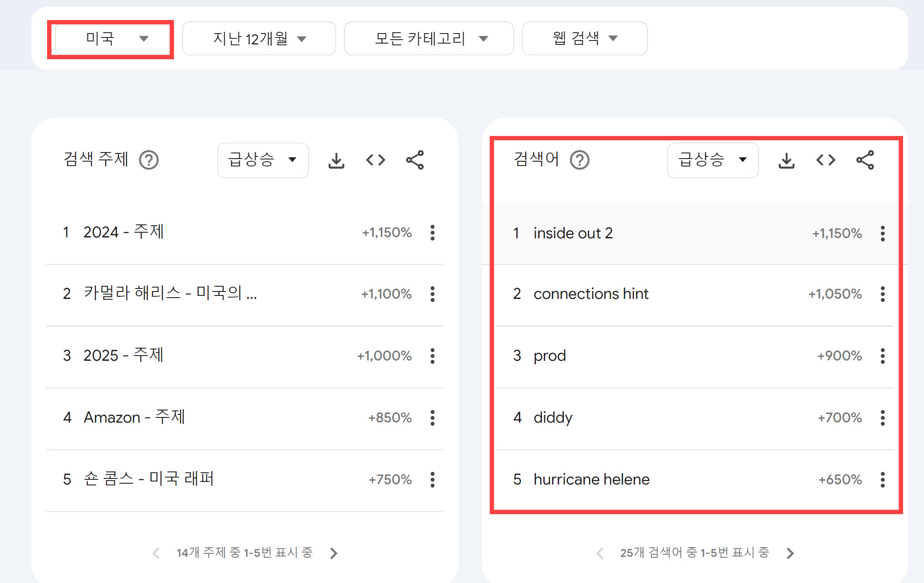Go to next page of 검색어

pyautogui.click(x=790, y=553)
